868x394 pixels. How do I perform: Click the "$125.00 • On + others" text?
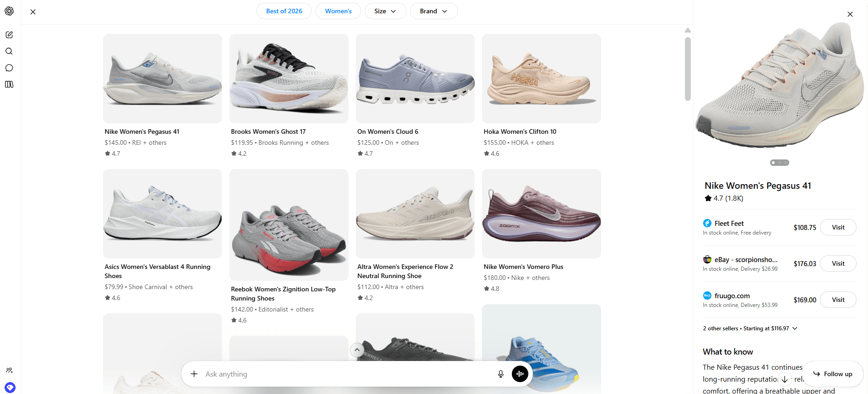click(x=388, y=142)
